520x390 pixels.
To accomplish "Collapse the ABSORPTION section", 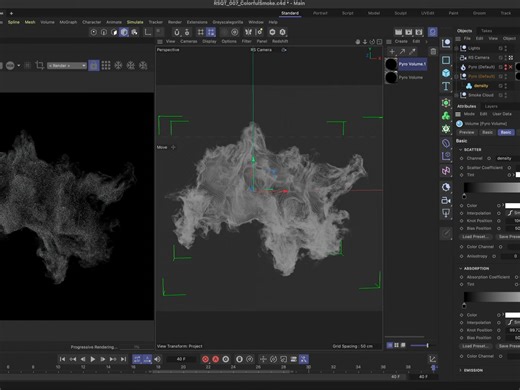I will point(461,268).
